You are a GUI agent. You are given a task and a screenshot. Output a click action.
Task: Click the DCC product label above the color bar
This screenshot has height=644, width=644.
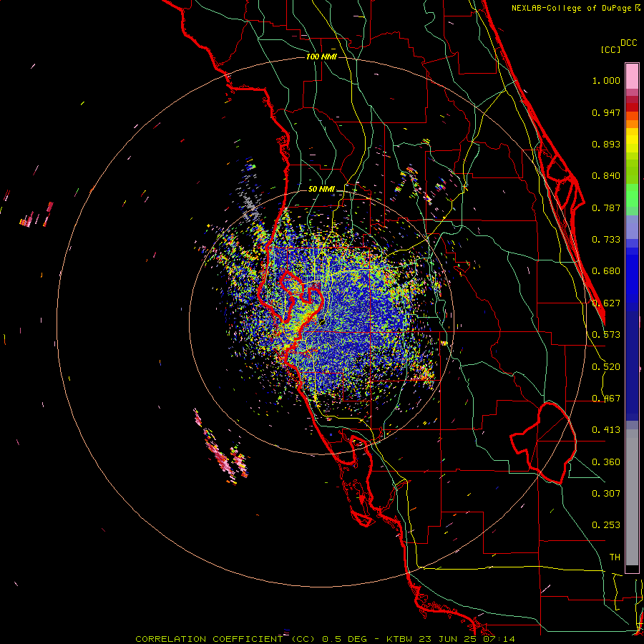coord(628,43)
